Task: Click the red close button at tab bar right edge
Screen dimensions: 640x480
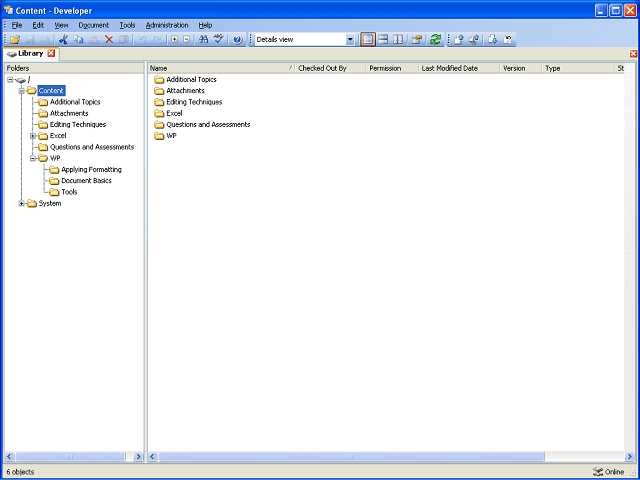Action: click(633, 54)
